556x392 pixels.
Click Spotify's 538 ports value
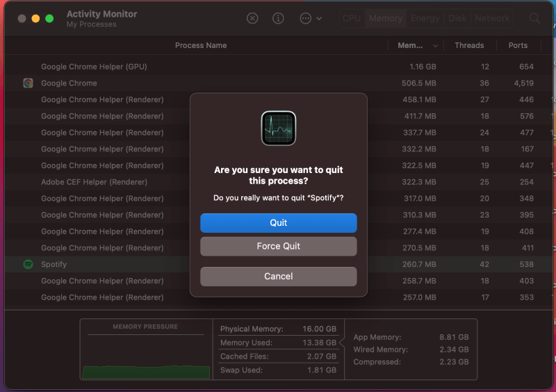coord(527,264)
